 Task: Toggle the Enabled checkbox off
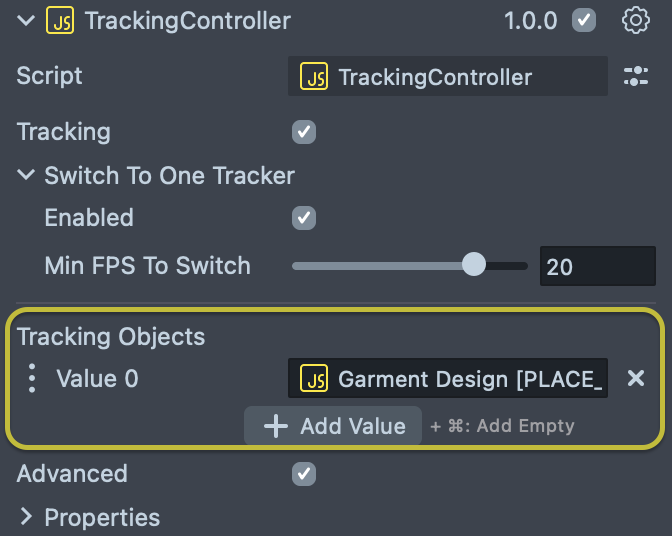[x=304, y=218]
